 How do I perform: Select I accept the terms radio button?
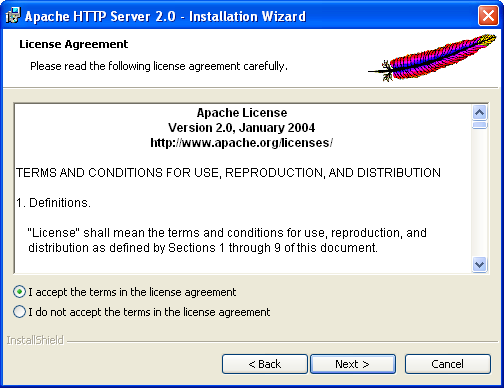tap(19, 292)
